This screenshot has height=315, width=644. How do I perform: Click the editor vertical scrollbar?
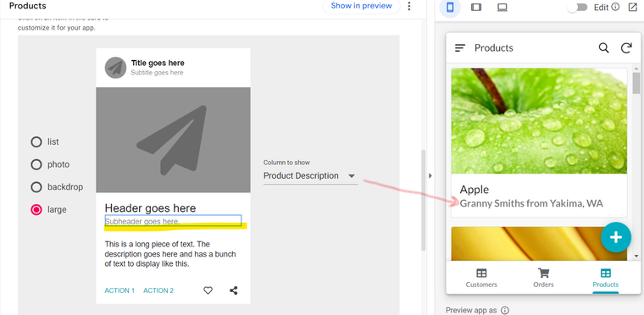tap(424, 200)
